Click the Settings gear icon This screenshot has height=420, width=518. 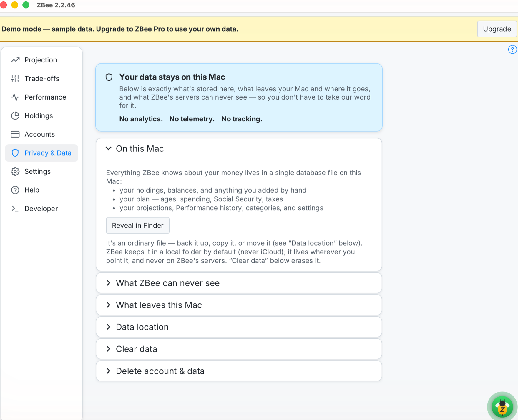[15, 171]
